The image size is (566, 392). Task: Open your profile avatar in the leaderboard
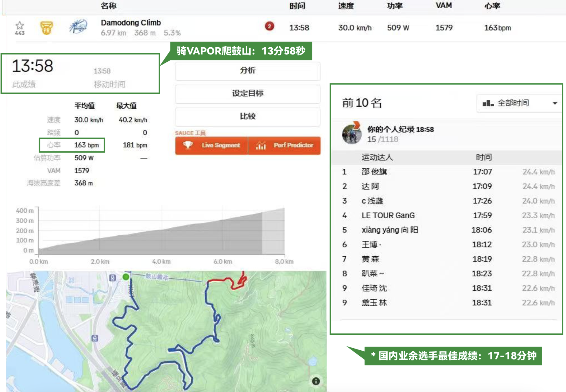pyautogui.click(x=352, y=133)
